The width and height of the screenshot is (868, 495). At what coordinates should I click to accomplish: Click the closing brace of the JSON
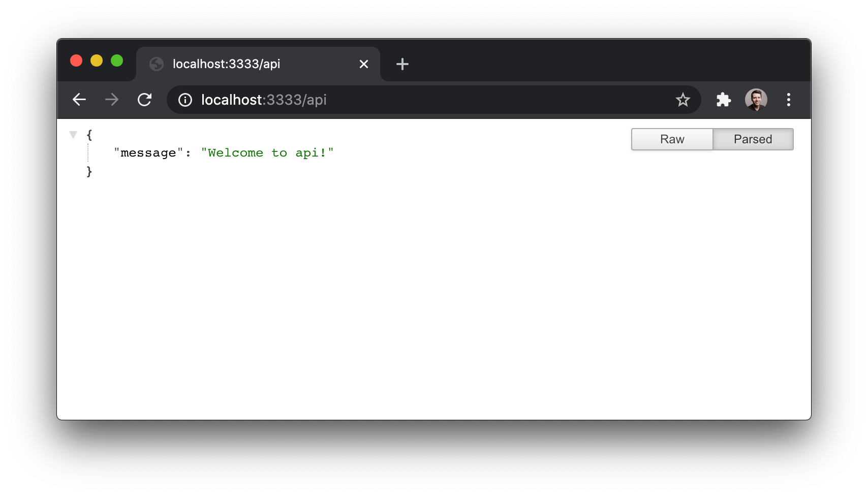(89, 172)
